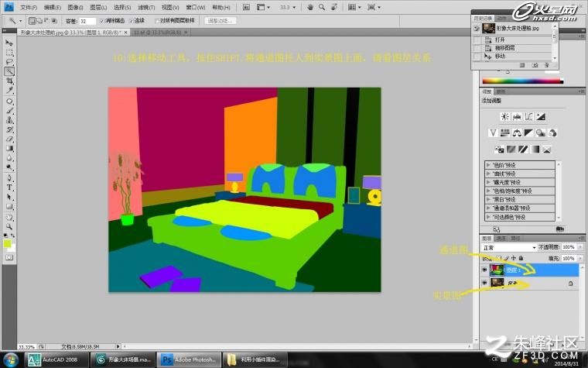
Task: Hide the background layer visibility eye
Action: click(x=484, y=283)
